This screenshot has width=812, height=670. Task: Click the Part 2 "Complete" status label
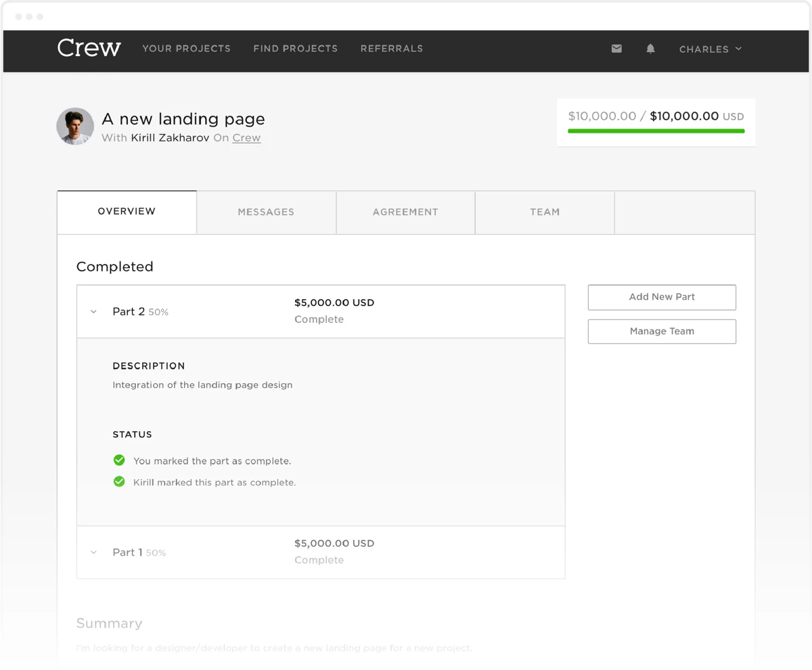(319, 319)
